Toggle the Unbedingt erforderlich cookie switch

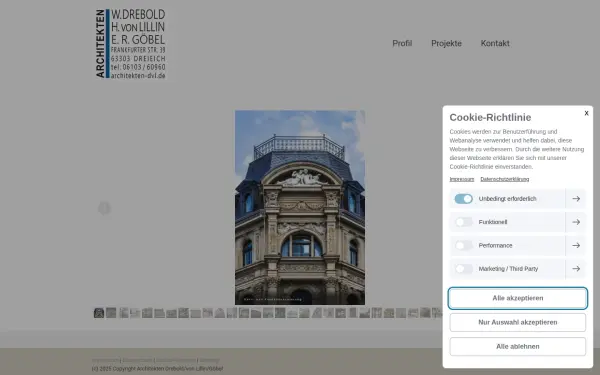463,199
